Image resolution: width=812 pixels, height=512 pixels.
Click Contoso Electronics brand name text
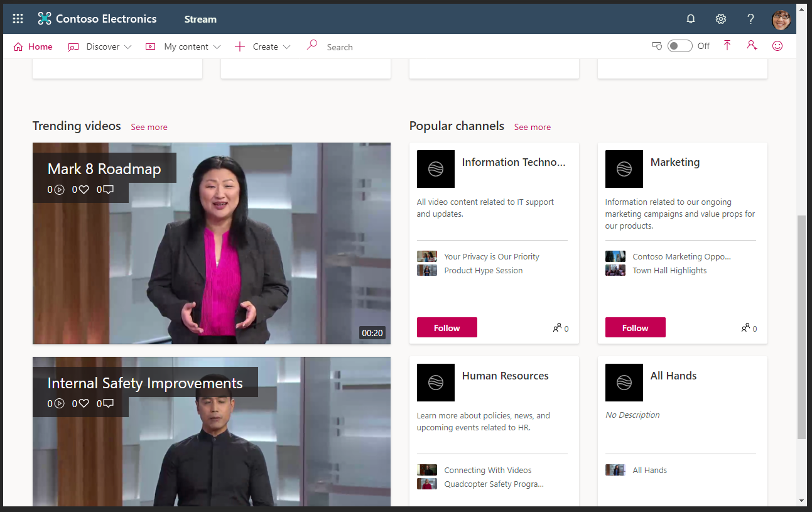coord(106,19)
